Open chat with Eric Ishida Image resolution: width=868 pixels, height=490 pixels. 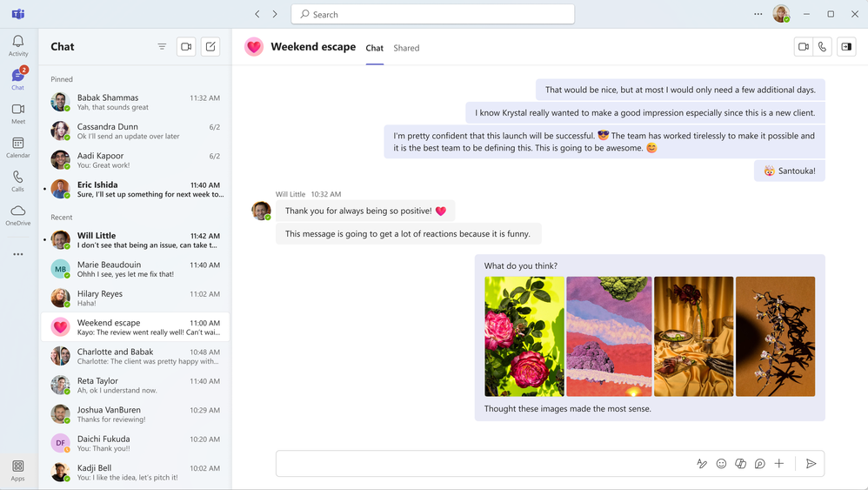(x=136, y=190)
